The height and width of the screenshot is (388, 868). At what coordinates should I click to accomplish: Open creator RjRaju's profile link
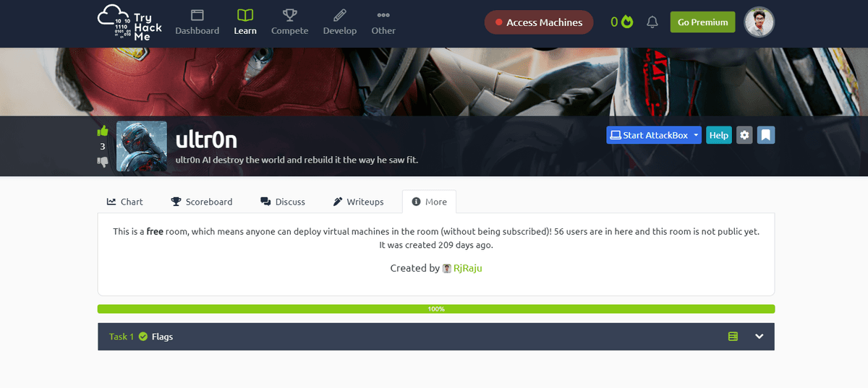467,268
